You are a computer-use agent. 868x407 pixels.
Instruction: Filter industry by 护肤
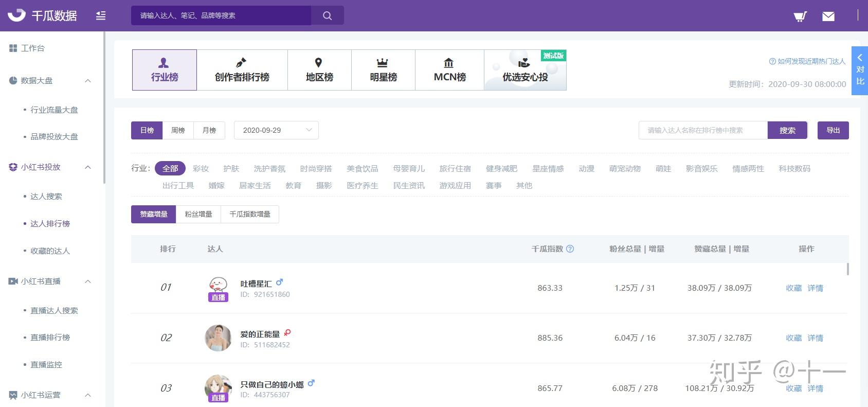point(231,168)
